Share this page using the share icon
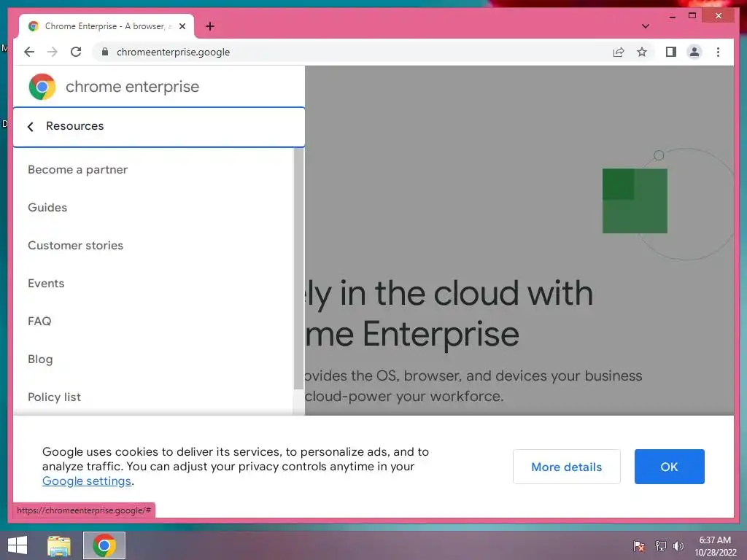Image resolution: width=747 pixels, height=560 pixels. pos(619,52)
